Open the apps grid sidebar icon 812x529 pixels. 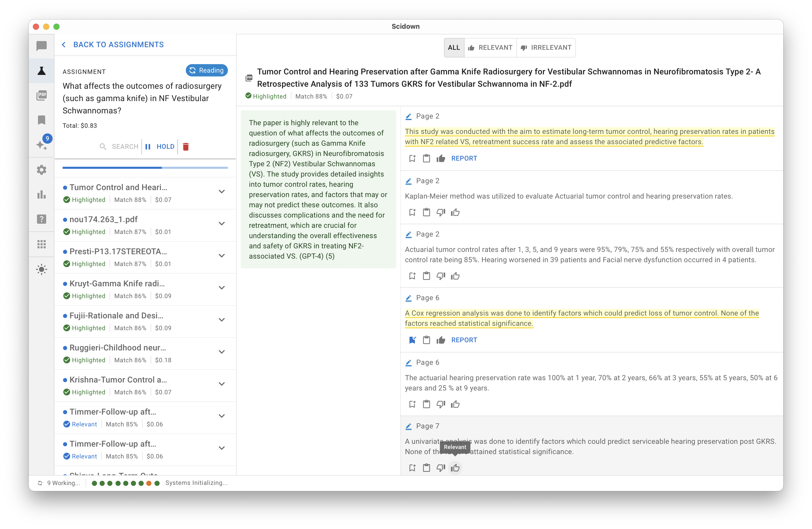click(x=41, y=244)
